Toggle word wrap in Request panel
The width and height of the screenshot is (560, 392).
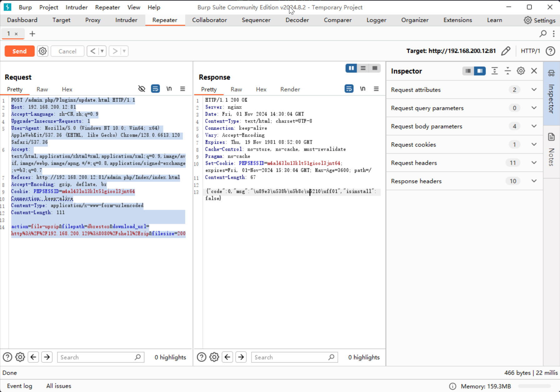[x=155, y=89]
